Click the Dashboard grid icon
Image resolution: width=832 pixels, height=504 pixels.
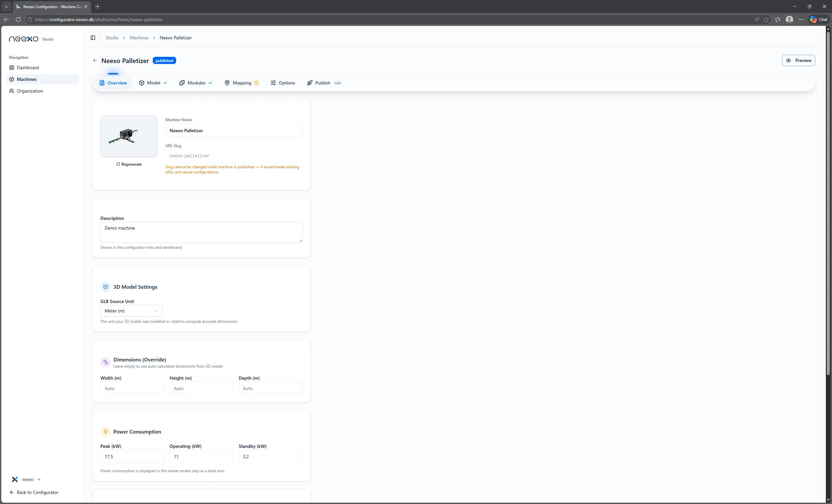(12, 68)
